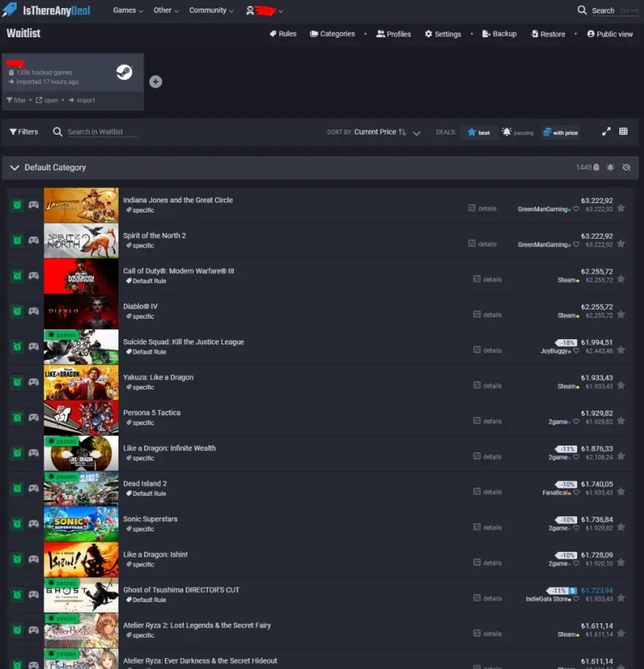644x669 pixels.
Task: Click gamepad icon for Spirit of the North 2
Action: [x=33, y=240]
